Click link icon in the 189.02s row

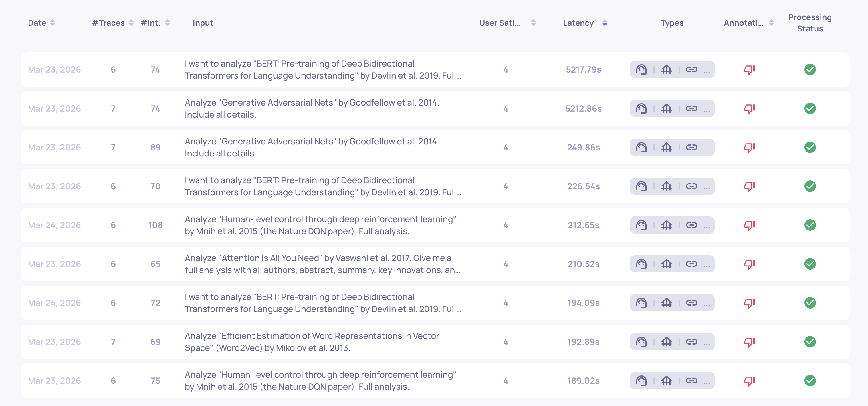[x=691, y=381]
